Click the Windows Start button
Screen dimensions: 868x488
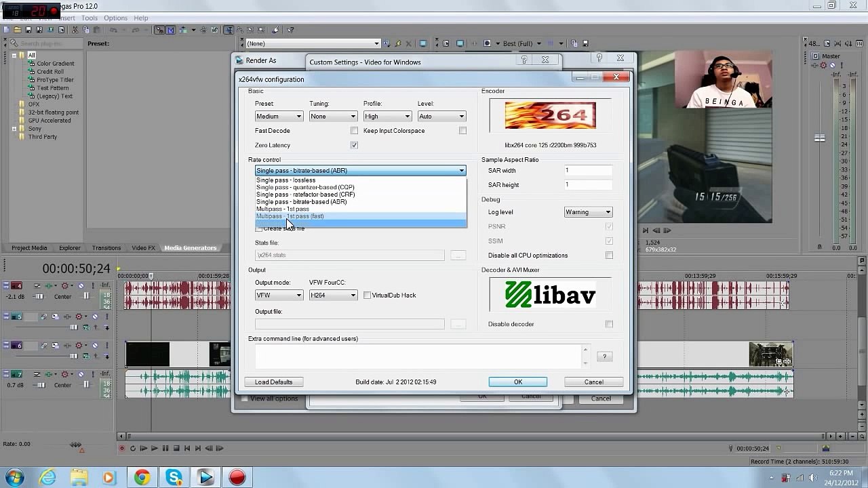coord(15,477)
